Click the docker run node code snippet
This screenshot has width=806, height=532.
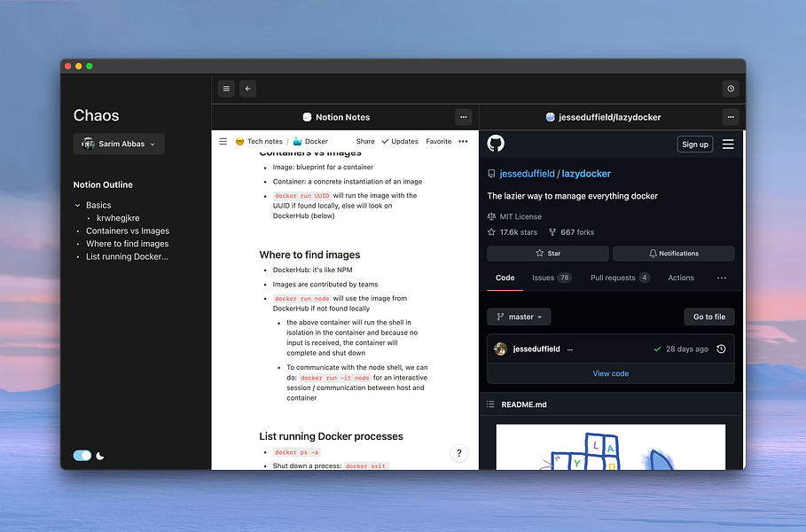301,299
